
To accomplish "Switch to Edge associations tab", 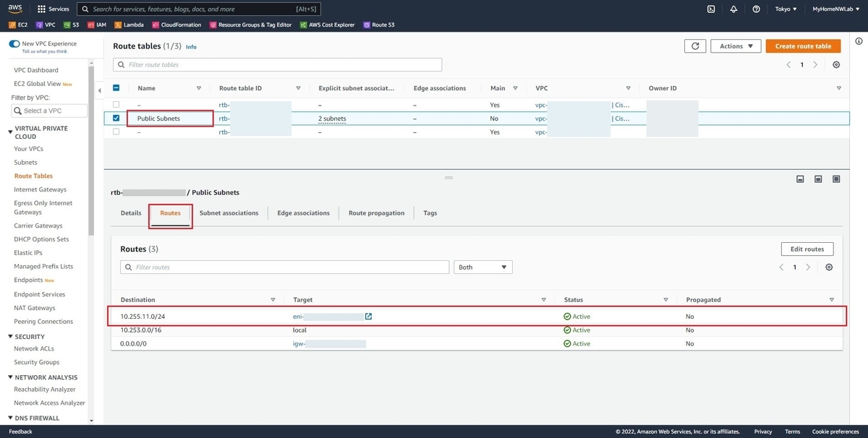I will [x=303, y=213].
